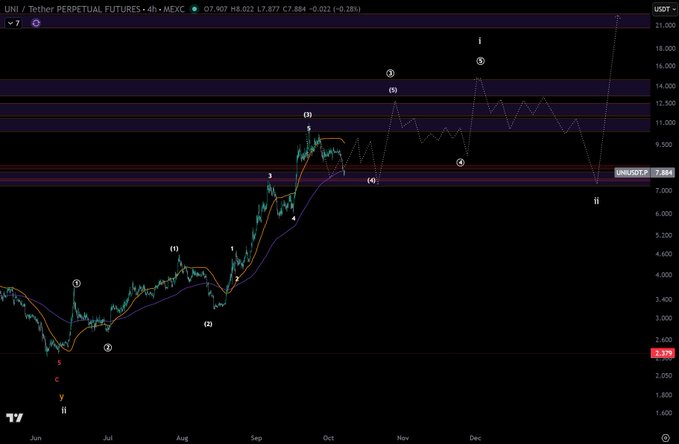Open the USDT currency dropdown
The width and height of the screenshot is (679, 444).
click(x=665, y=9)
